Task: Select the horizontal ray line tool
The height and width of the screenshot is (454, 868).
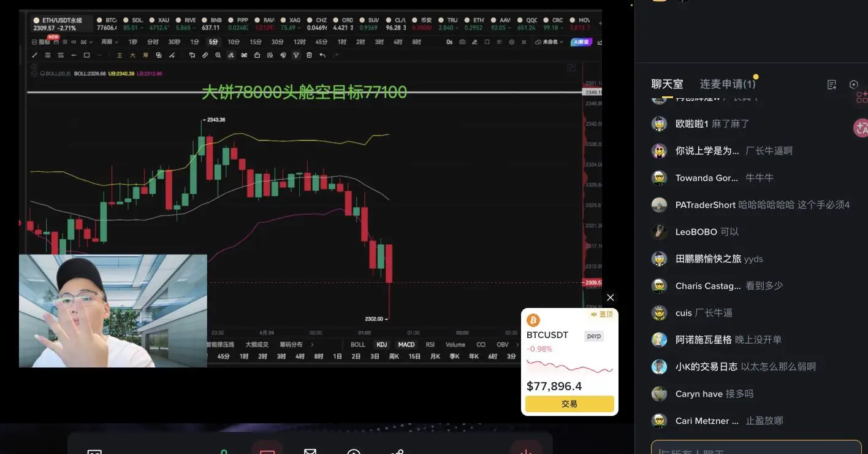Action: 74,55
